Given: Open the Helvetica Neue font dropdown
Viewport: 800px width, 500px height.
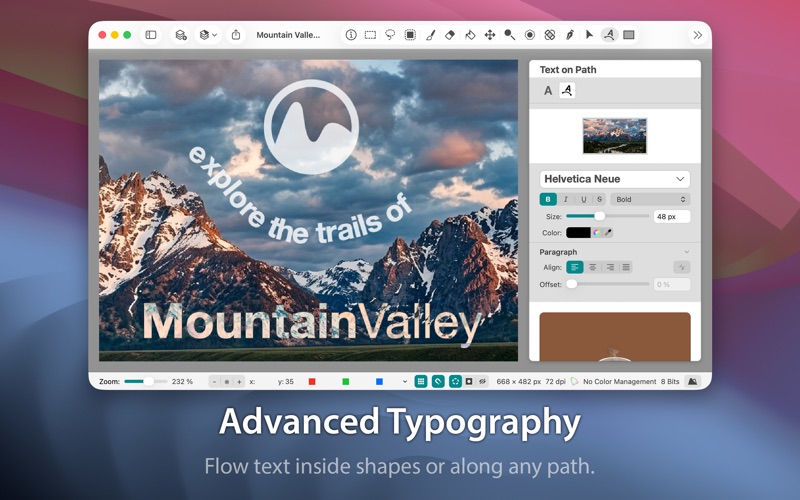Looking at the screenshot, I should tap(615, 179).
